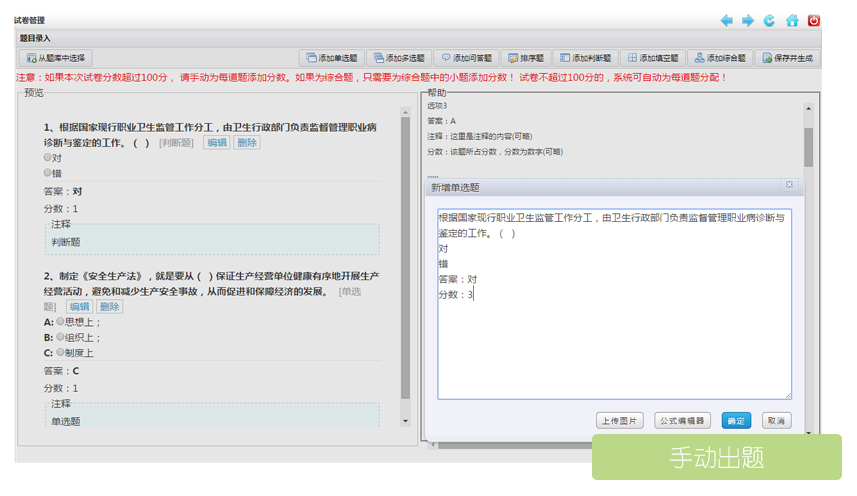Click the red power logout icon
Screen dimensions: 857x496
tap(814, 20)
